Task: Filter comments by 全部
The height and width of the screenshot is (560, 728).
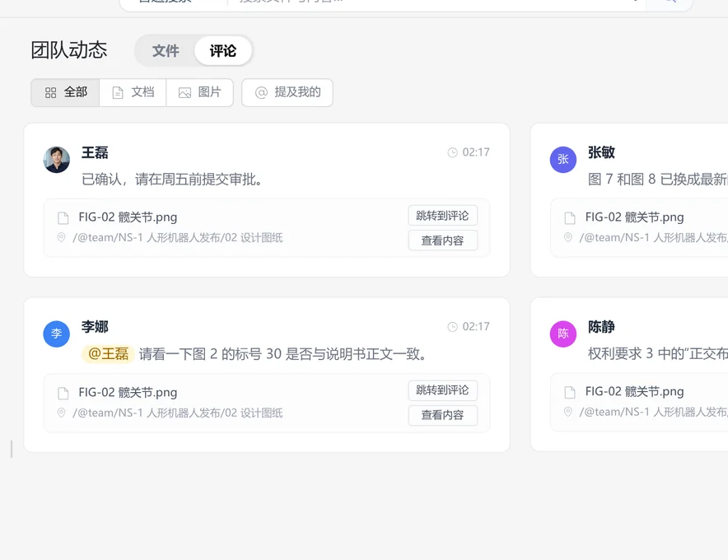Action: 65,92
